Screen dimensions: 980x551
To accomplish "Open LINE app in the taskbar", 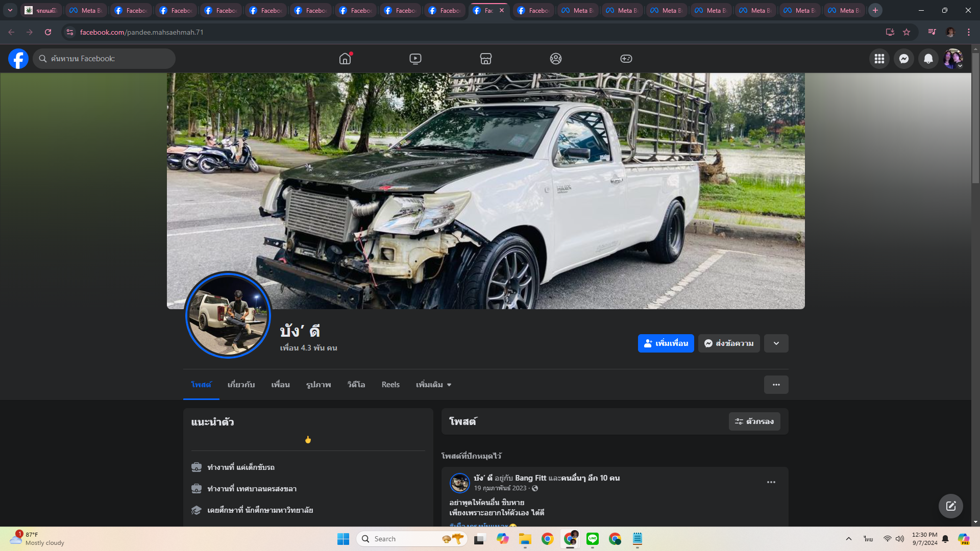I will 593,539.
